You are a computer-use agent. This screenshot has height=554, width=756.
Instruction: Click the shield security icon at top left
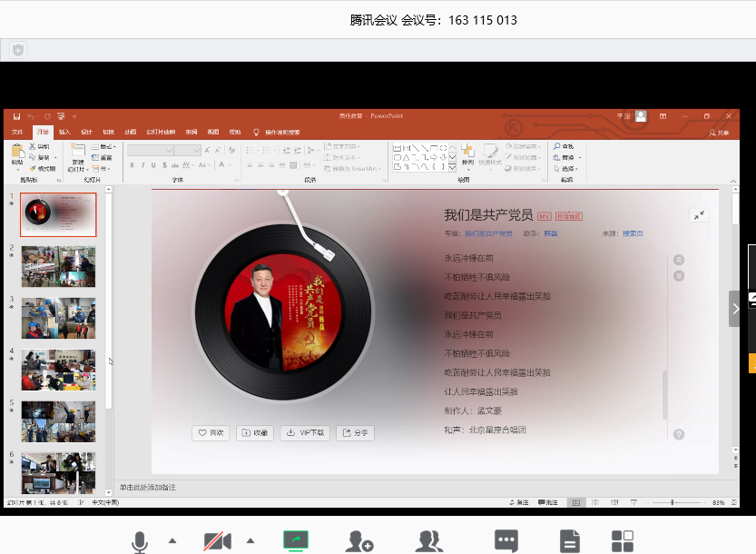click(18, 50)
